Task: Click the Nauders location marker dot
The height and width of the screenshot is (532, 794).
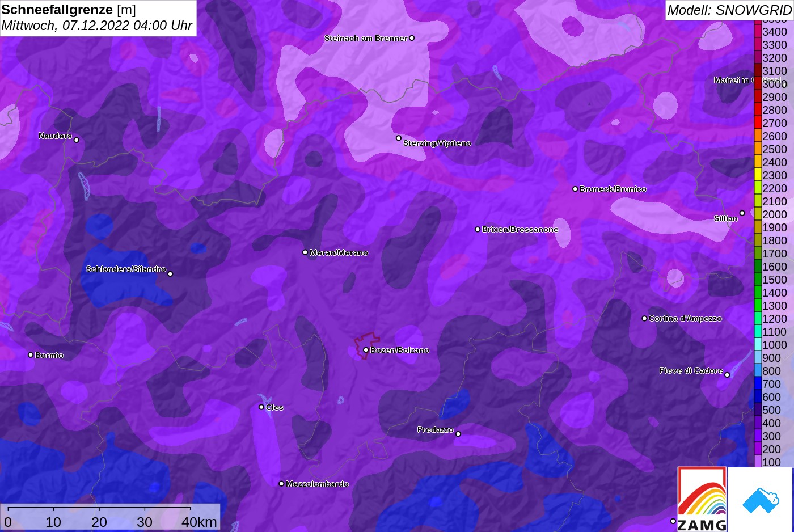Action: click(77, 140)
